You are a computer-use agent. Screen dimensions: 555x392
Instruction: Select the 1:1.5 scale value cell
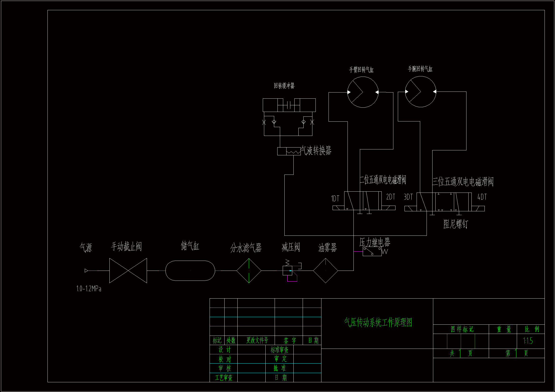click(528, 341)
